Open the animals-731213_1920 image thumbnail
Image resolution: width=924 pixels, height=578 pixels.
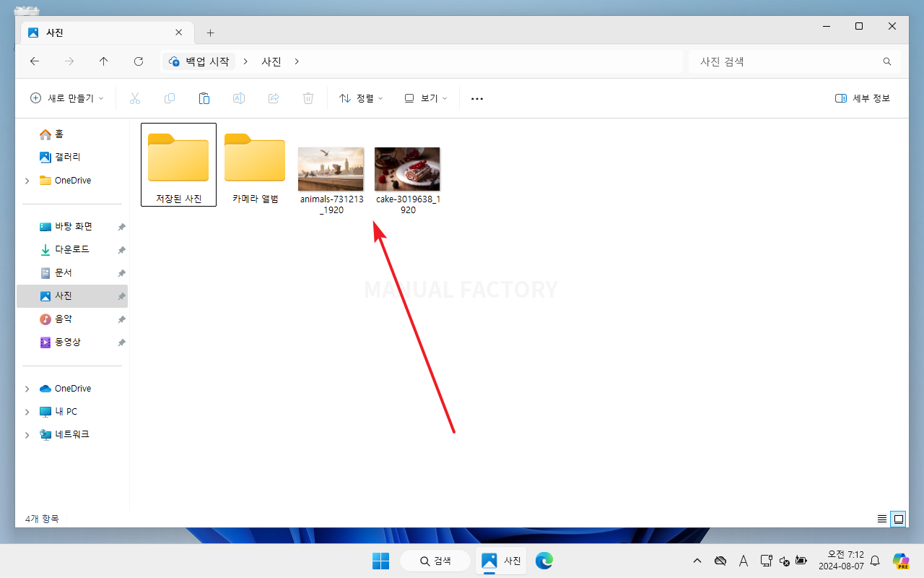pyautogui.click(x=331, y=168)
